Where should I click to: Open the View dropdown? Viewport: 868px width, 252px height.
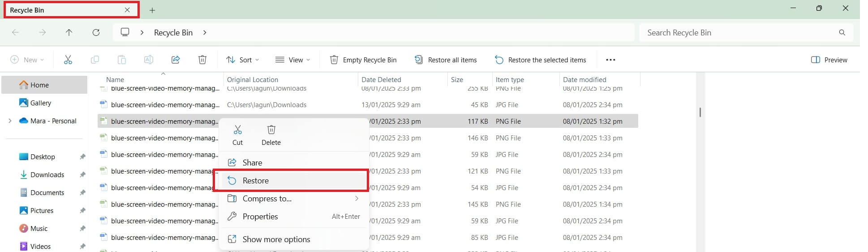[292, 60]
